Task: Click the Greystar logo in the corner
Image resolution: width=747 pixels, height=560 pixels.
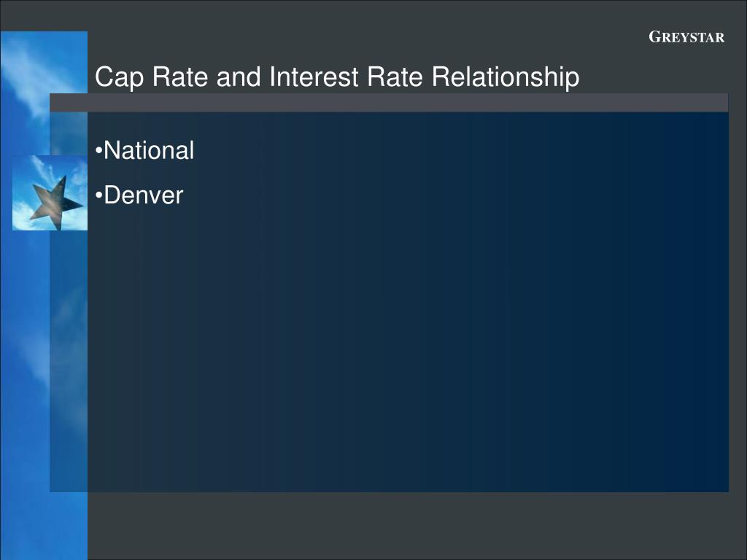Action: point(686,37)
